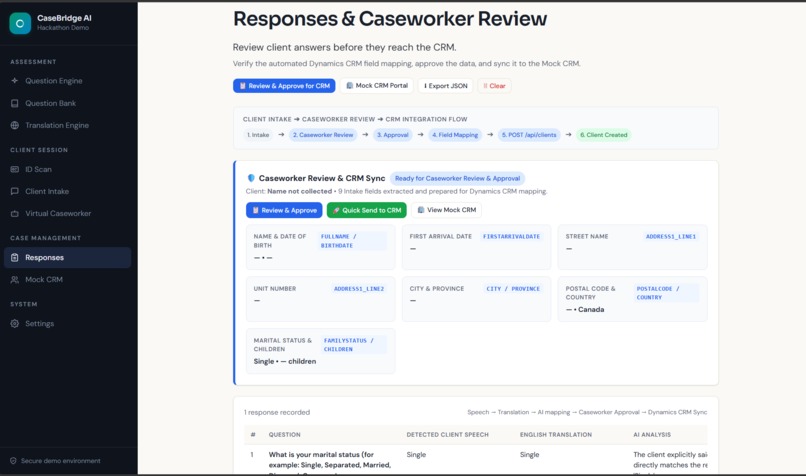
Task: Click the View Mock CRM button
Action: (447, 210)
